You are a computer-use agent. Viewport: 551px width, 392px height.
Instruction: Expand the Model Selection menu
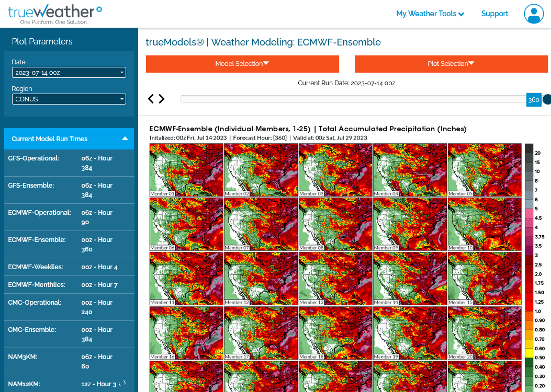click(x=242, y=64)
